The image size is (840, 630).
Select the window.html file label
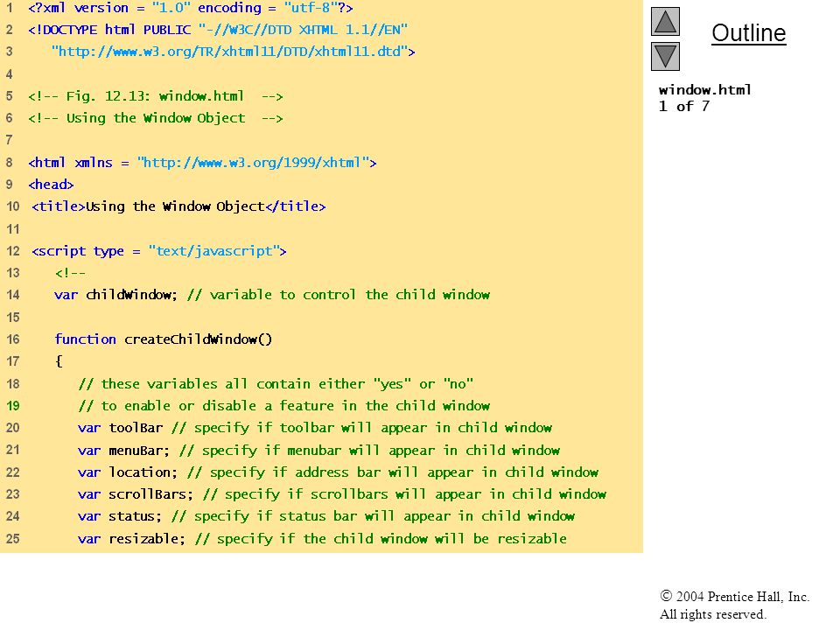pos(704,89)
